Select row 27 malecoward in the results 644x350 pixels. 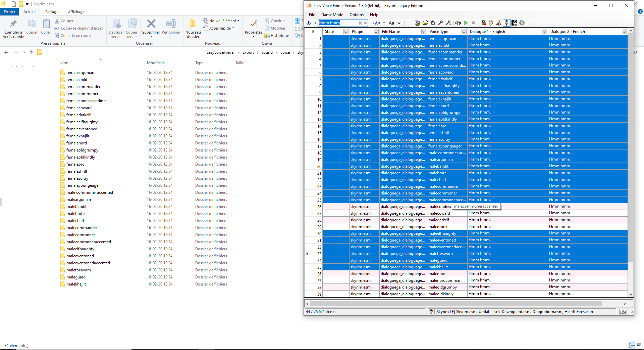click(x=466, y=213)
